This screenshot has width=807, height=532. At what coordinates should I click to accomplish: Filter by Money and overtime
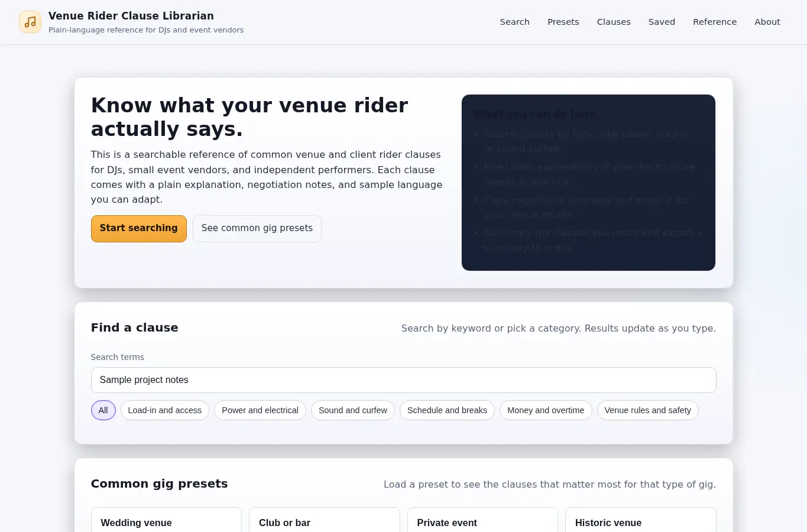(x=546, y=410)
